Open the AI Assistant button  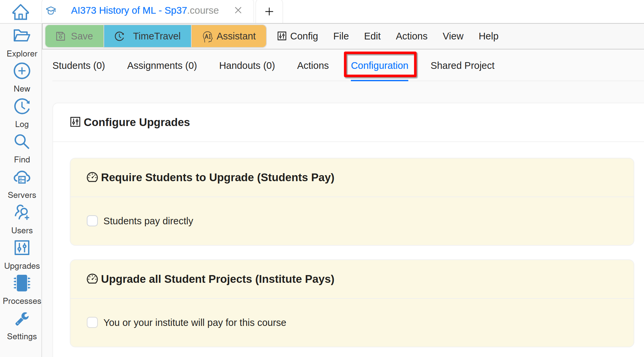(x=229, y=36)
